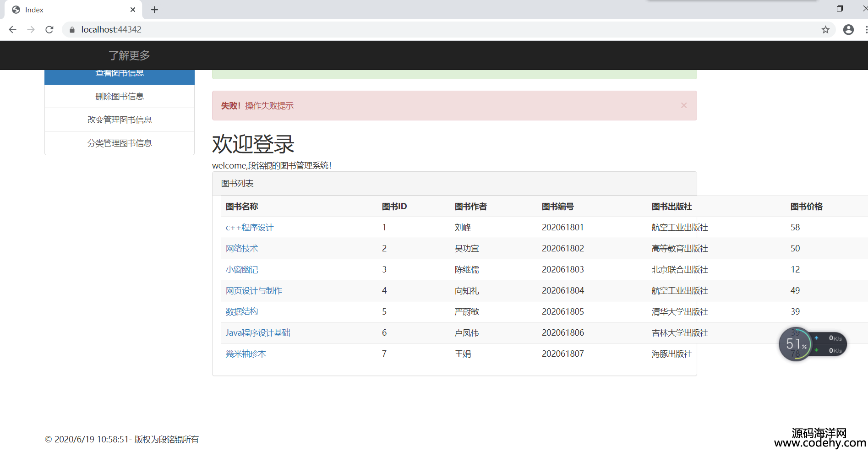Select 删除图书信息 in the sidebar

pyautogui.click(x=120, y=97)
